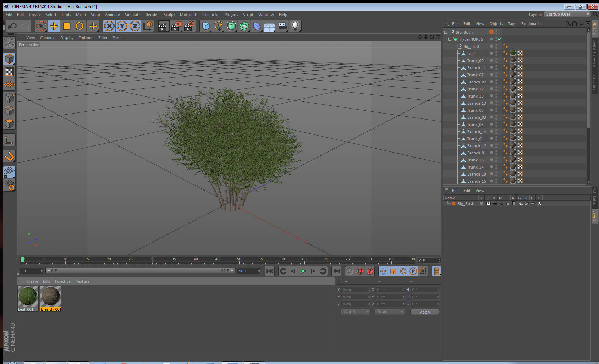Toggle snapping magnet icon
Image resolution: width=599 pixels, height=364 pixels.
(x=9, y=156)
